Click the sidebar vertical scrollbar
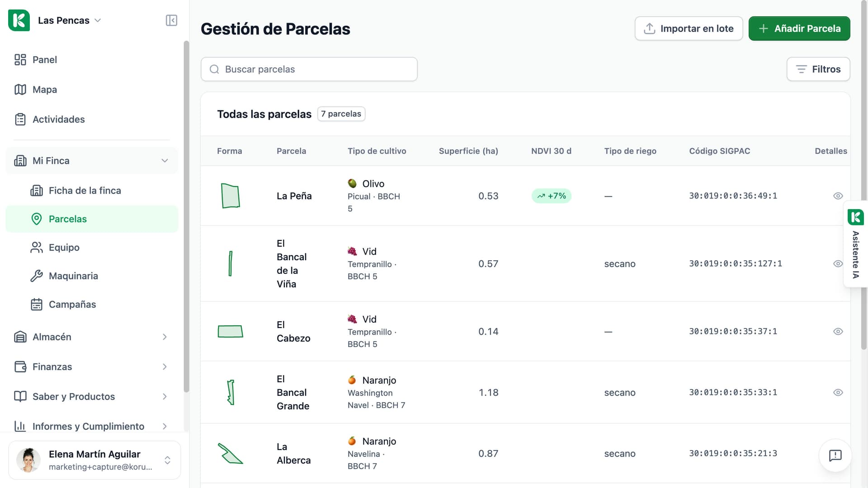Viewport: 868px width, 488px height. point(186,217)
